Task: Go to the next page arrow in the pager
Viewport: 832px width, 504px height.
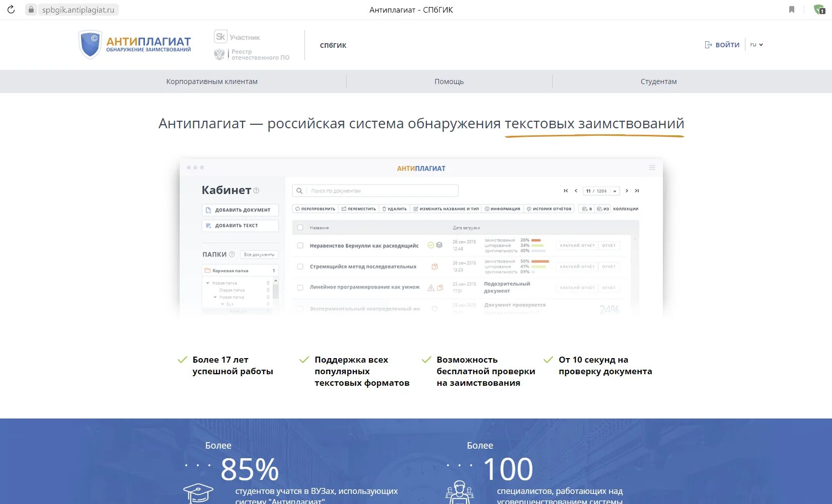Action: [627, 191]
